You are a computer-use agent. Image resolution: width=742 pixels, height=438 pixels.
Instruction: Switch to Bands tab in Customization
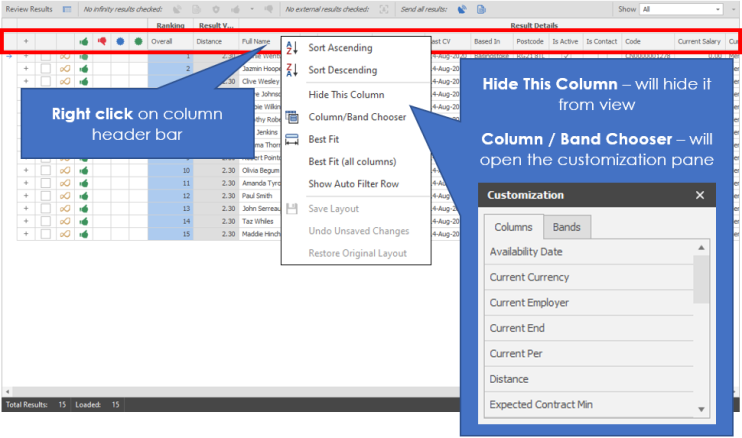[x=566, y=227]
